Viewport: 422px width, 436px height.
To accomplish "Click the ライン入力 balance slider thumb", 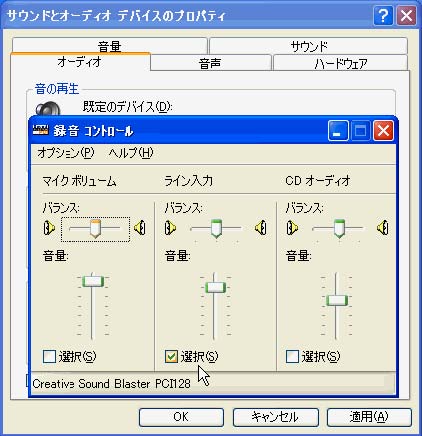I will 216,229.
